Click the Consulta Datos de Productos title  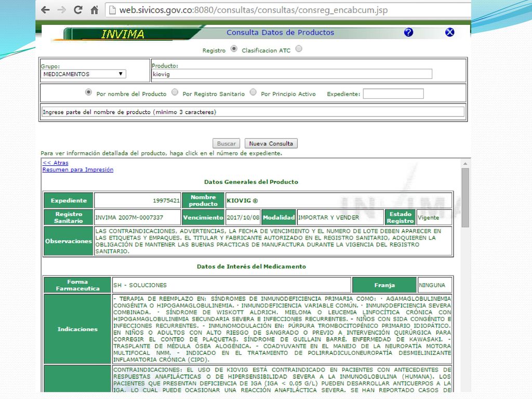point(280,33)
